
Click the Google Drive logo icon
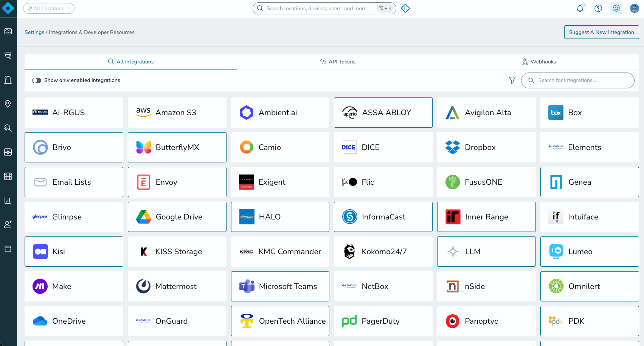[144, 217]
